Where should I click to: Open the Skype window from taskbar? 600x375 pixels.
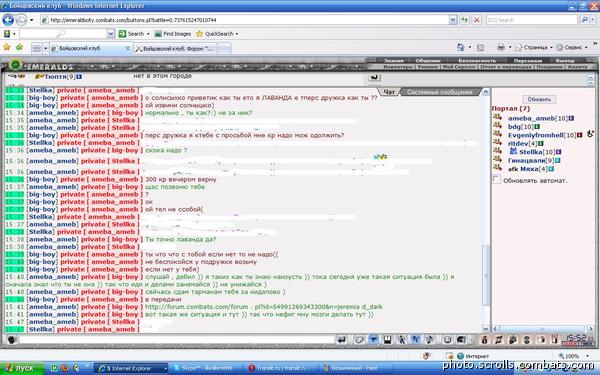206,368
